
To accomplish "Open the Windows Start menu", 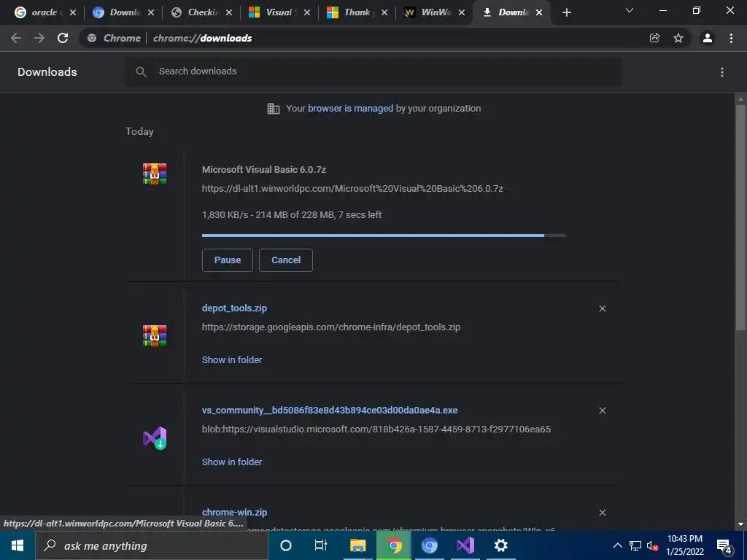I will [x=18, y=545].
